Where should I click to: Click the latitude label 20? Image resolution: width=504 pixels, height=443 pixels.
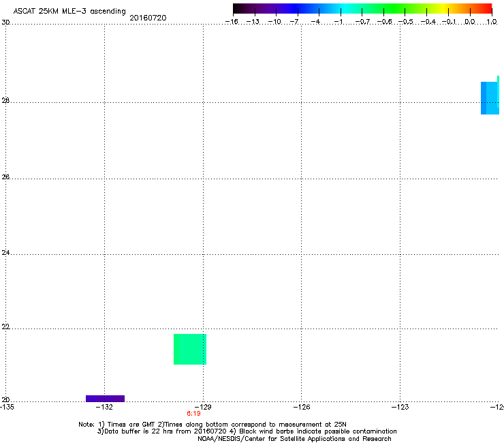(x=5, y=400)
